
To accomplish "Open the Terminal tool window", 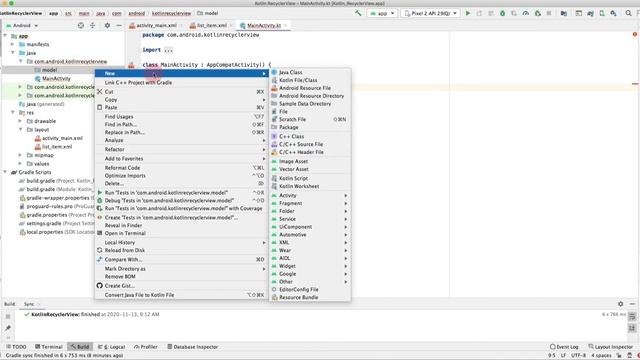I will [x=49, y=347].
